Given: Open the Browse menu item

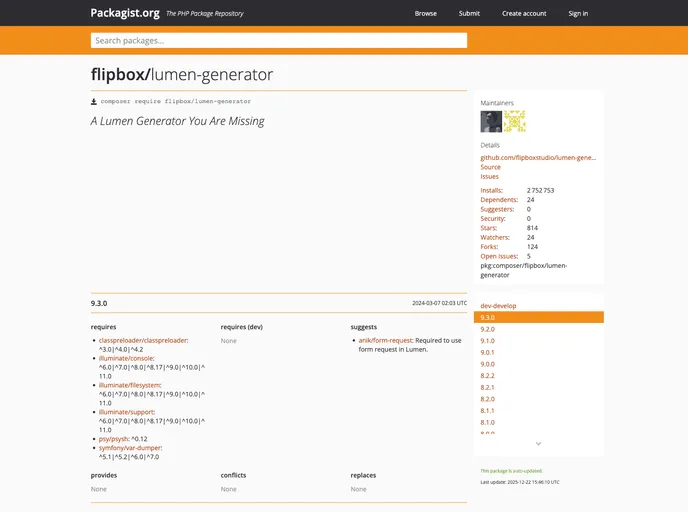Looking at the screenshot, I should (425, 13).
